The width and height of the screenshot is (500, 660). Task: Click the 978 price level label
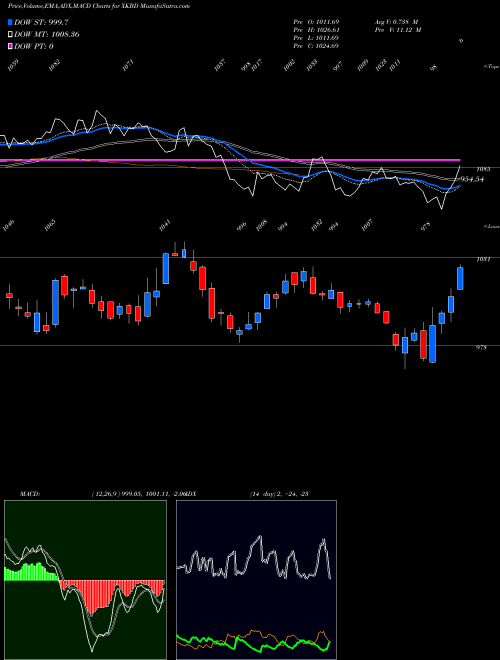(x=482, y=348)
